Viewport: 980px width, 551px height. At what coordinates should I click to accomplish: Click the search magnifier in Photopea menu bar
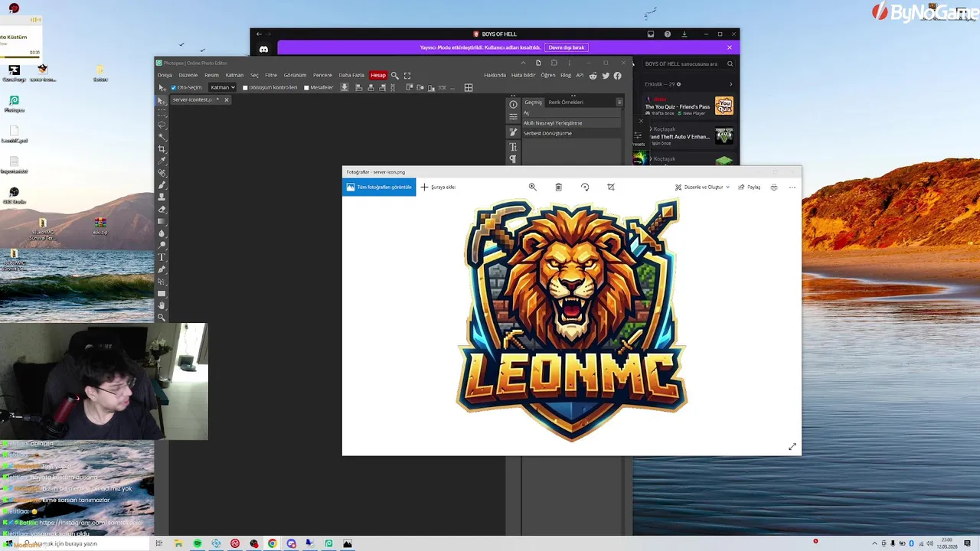(395, 75)
